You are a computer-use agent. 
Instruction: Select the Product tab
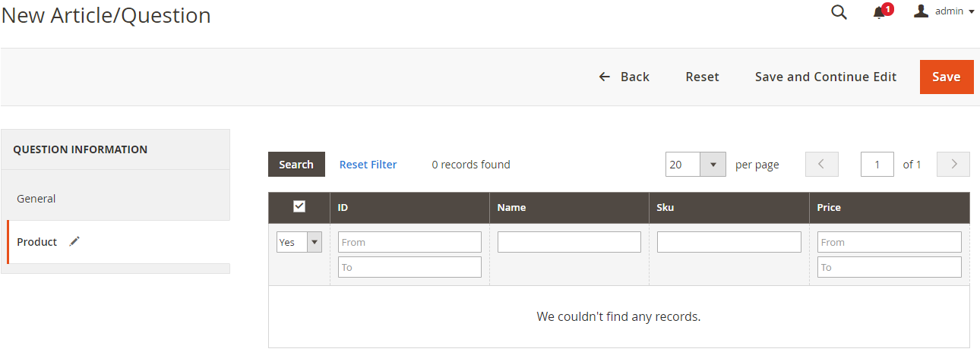[x=37, y=242]
